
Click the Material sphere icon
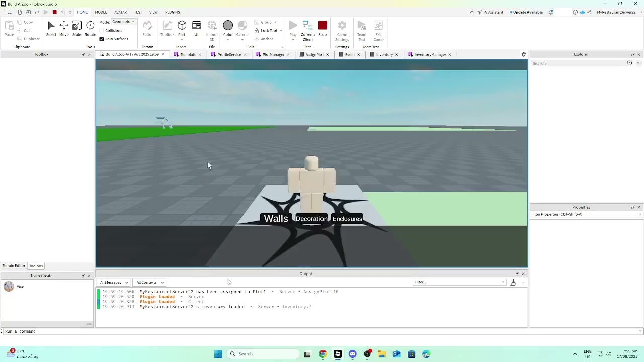click(243, 25)
